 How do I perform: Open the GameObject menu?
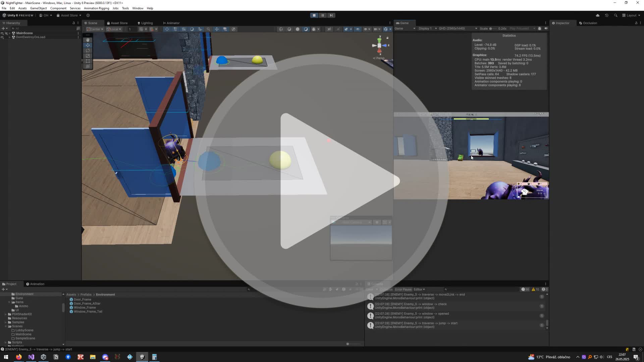(x=38, y=8)
